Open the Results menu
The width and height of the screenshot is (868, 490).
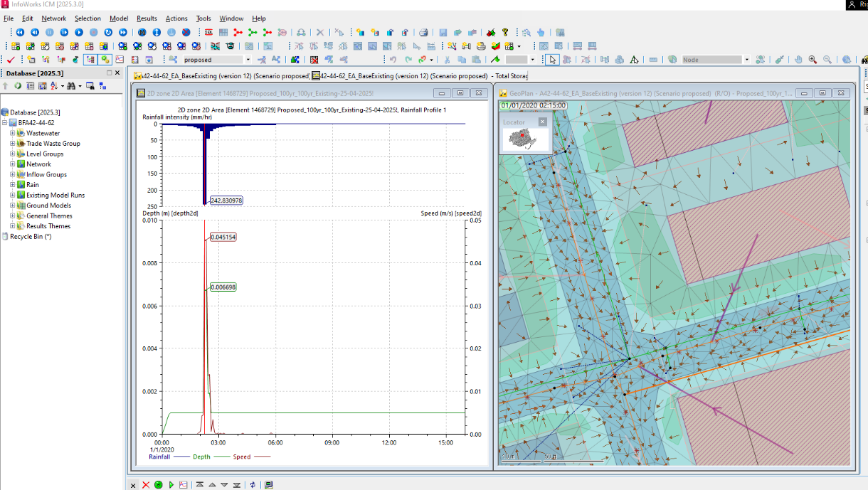147,18
